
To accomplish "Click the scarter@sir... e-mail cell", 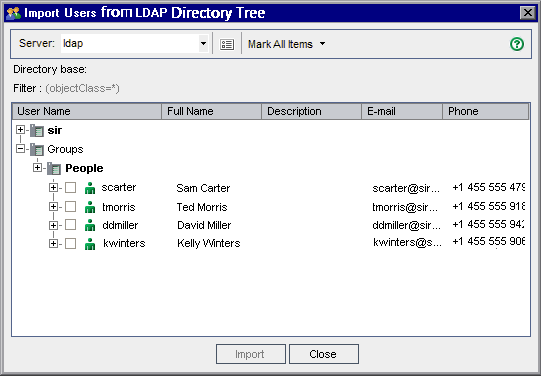I will pyautogui.click(x=406, y=188).
